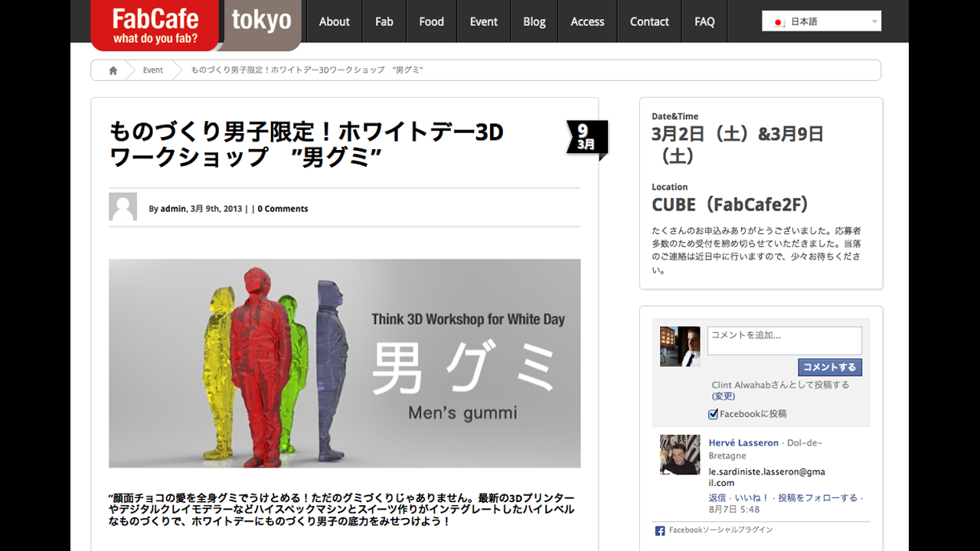
Task: Click the 8月7日 5:48 timestamp
Action: [x=734, y=510]
